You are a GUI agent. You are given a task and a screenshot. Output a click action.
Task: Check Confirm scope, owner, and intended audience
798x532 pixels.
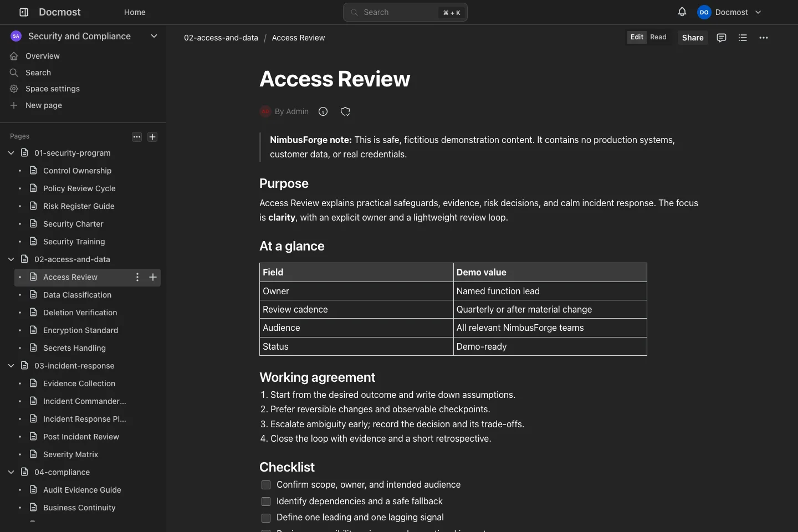click(x=266, y=485)
